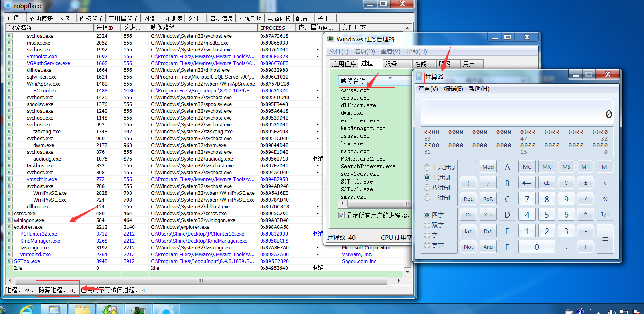Switch to the 内核钩子 tab

click(x=91, y=18)
